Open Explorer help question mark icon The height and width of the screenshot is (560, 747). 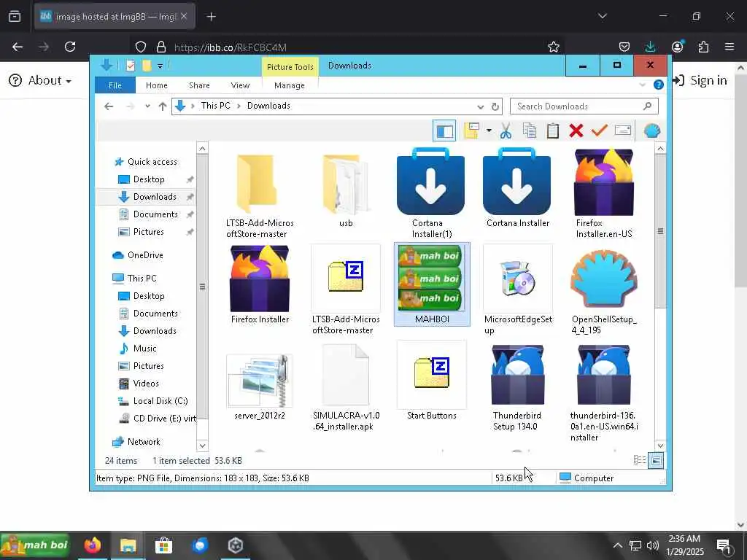659,85
